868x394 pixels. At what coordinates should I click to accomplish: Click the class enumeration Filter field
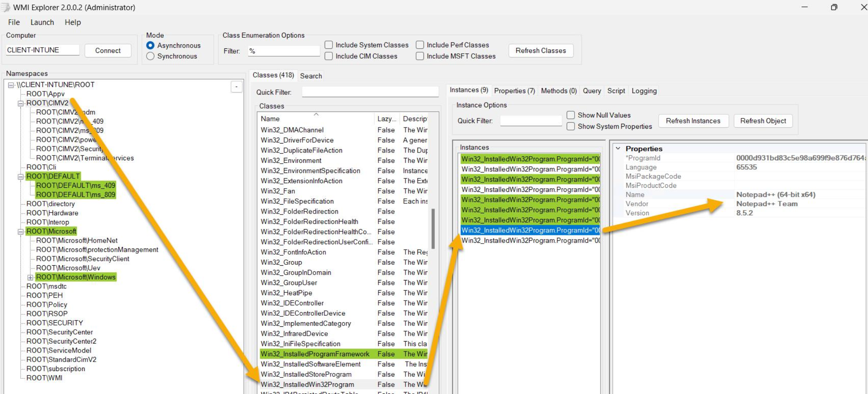(x=284, y=51)
